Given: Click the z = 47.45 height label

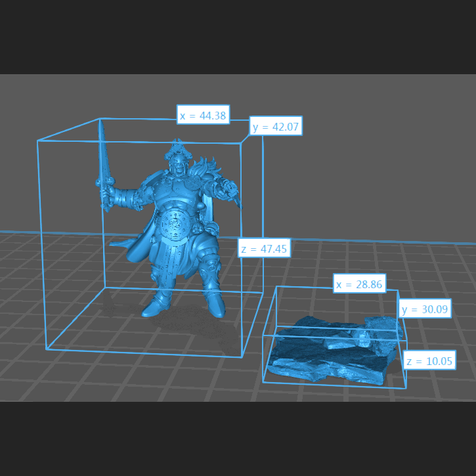Looking at the screenshot, I should click(x=263, y=248).
